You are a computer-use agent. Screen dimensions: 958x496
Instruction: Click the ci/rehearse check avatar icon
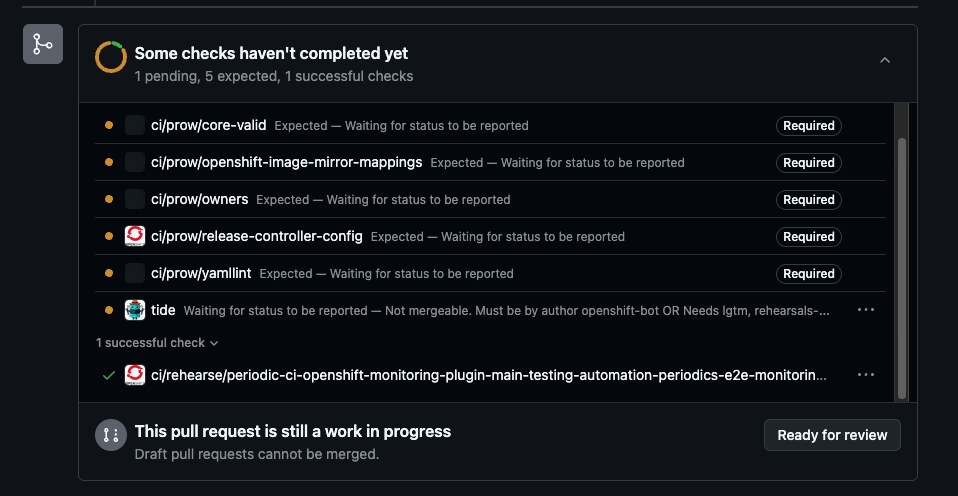tap(135, 375)
